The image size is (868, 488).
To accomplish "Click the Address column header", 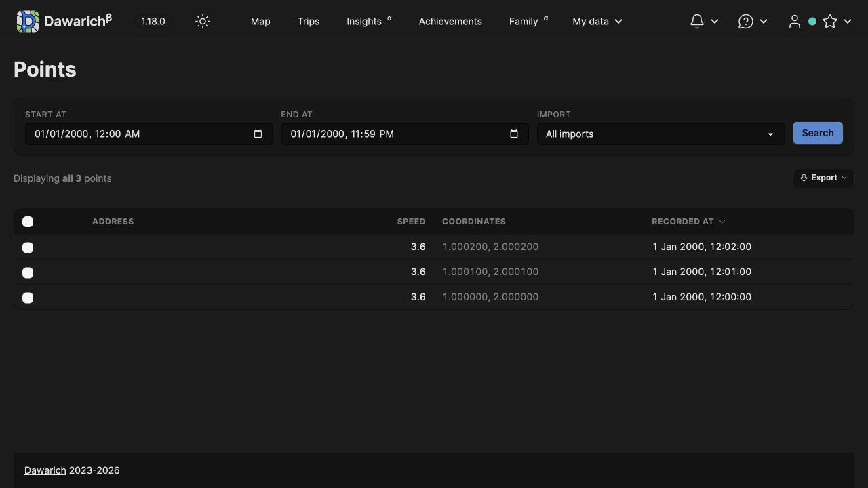I will click(x=113, y=222).
